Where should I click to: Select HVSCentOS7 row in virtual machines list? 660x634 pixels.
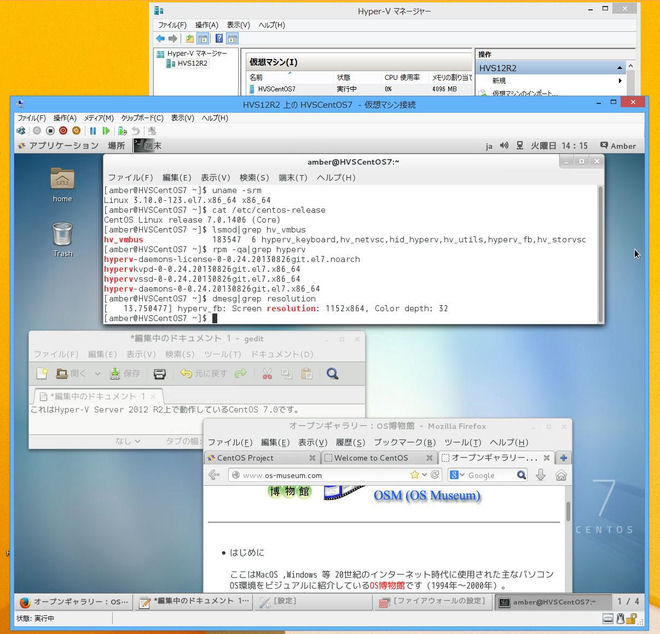tap(360, 89)
